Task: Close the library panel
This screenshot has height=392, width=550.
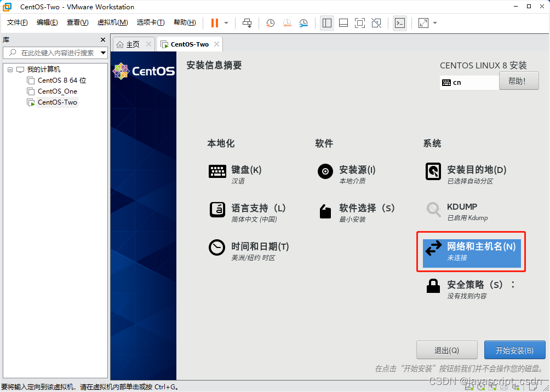Action: pos(103,39)
